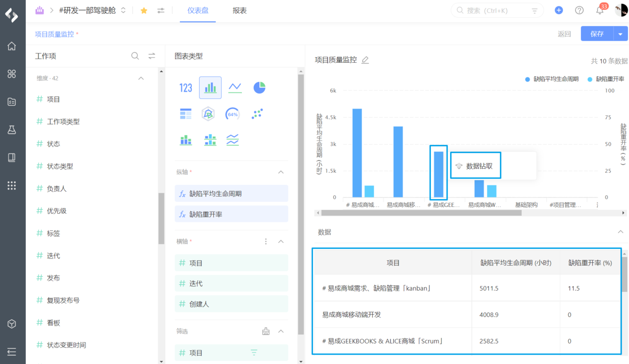Switch to the 报表 tab
The image size is (629, 364).
[x=240, y=10]
